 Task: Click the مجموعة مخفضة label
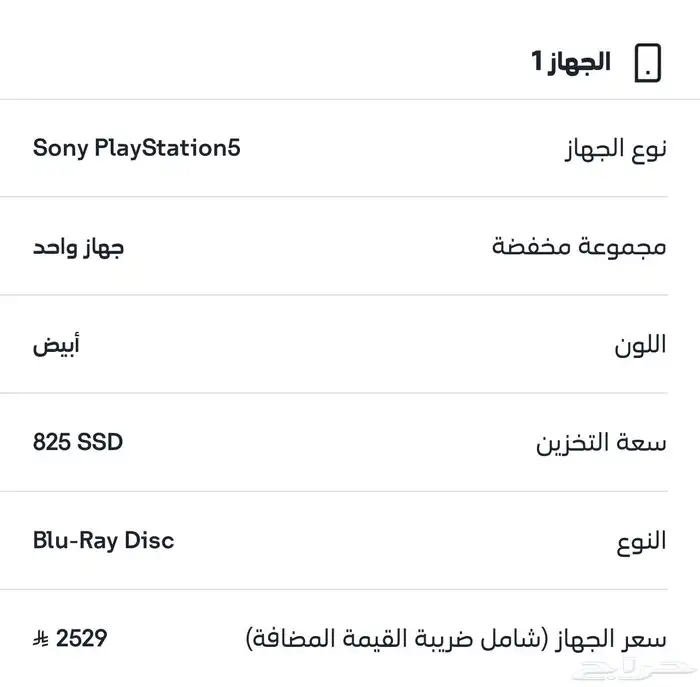tap(579, 247)
